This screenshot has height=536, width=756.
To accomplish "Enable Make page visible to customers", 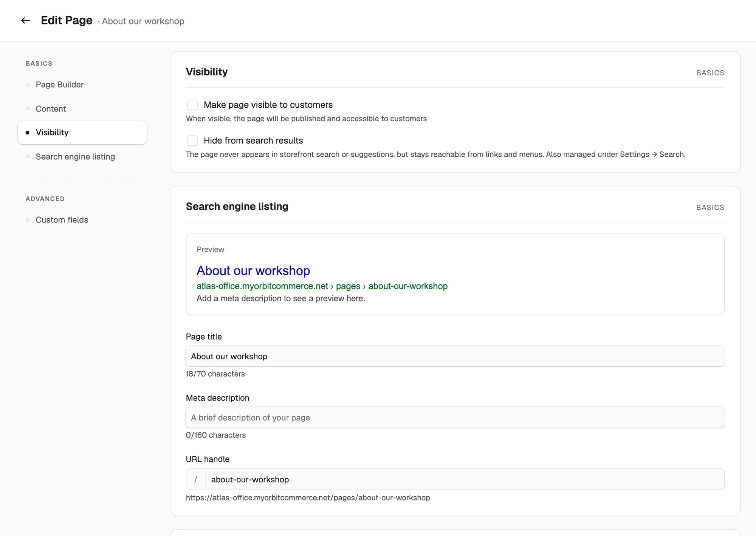I will click(192, 105).
